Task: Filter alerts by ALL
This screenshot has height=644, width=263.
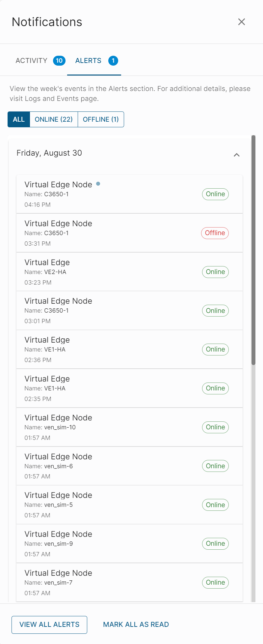Action: coord(19,119)
